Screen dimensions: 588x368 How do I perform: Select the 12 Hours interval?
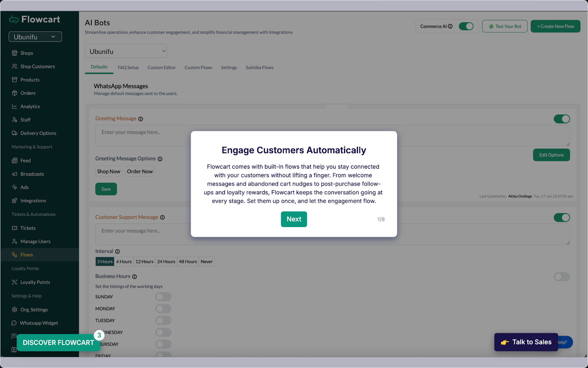click(144, 262)
